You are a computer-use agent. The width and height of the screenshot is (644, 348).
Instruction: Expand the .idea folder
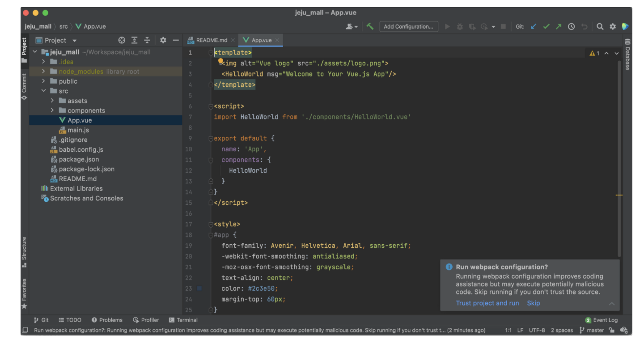(43, 62)
